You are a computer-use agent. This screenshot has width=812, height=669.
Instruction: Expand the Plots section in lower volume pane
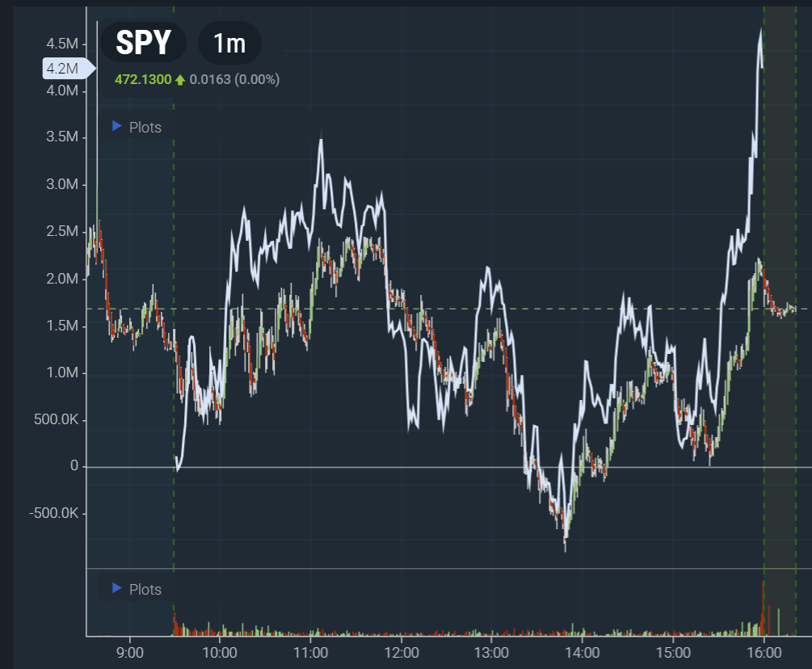137,589
